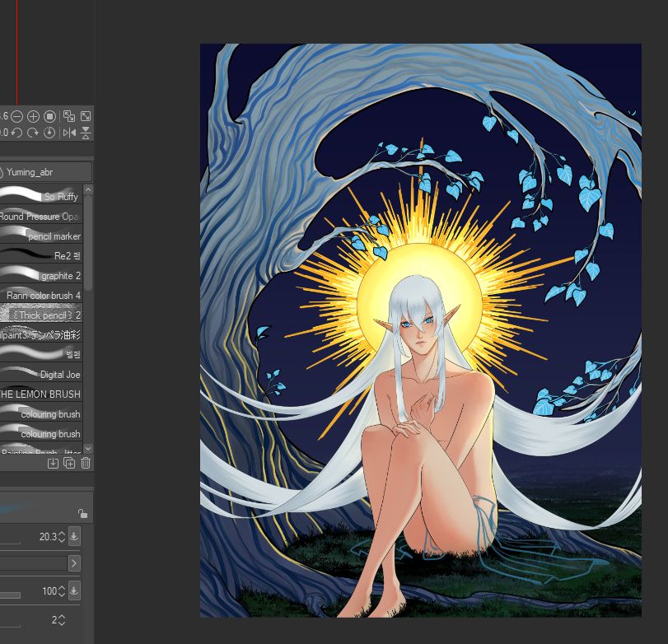The height and width of the screenshot is (644, 668).
Task: Rotate the canvas left
Action: coord(16,133)
